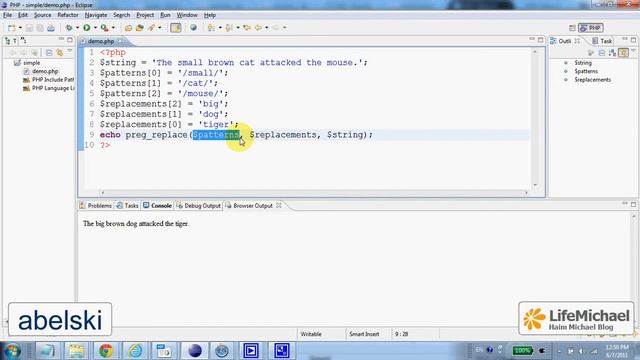The width and height of the screenshot is (640, 360).
Task: Open the New file dropdown arrow
Action: (x=20, y=28)
